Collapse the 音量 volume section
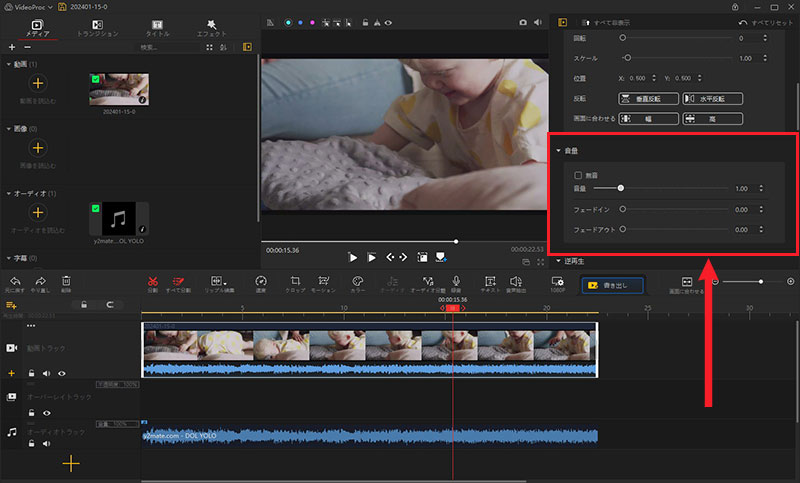 558,150
